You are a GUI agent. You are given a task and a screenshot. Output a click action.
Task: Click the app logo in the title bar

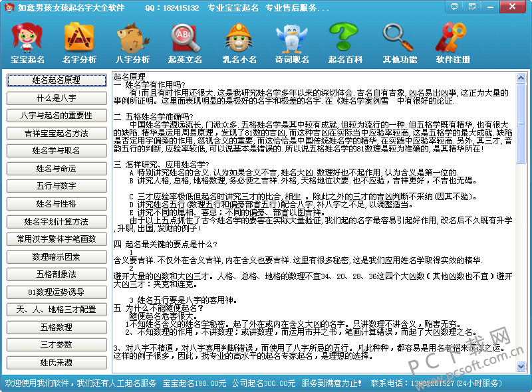[x=9, y=7]
